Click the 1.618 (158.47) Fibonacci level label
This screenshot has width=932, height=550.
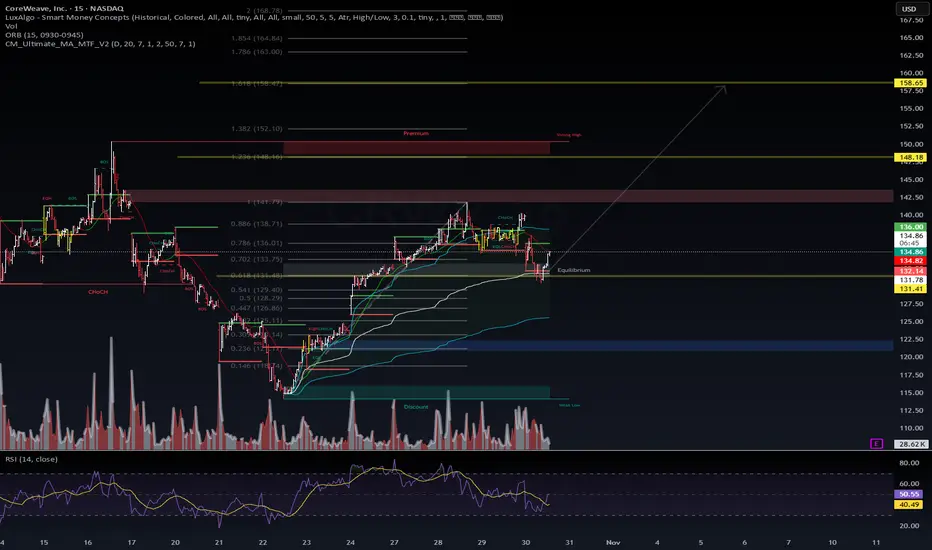click(257, 84)
